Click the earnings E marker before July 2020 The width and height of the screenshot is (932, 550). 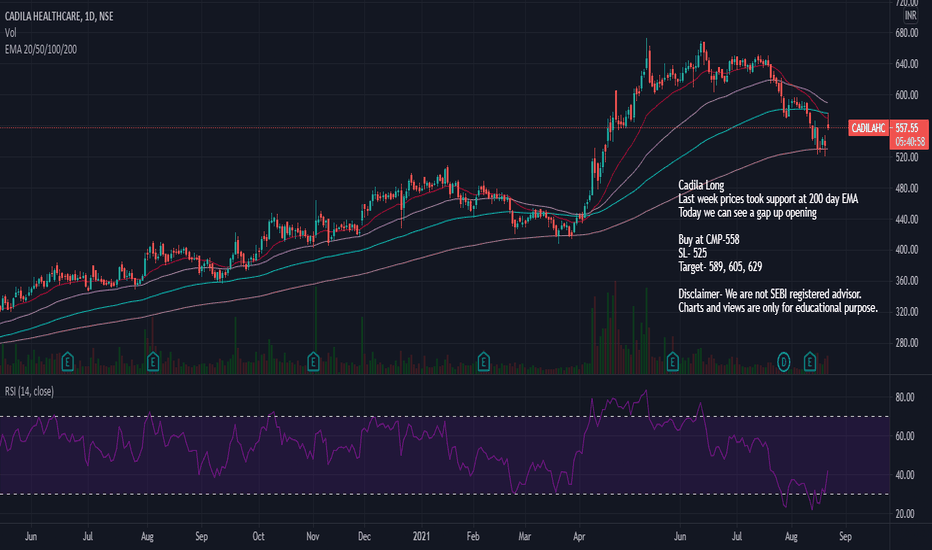tap(68, 361)
